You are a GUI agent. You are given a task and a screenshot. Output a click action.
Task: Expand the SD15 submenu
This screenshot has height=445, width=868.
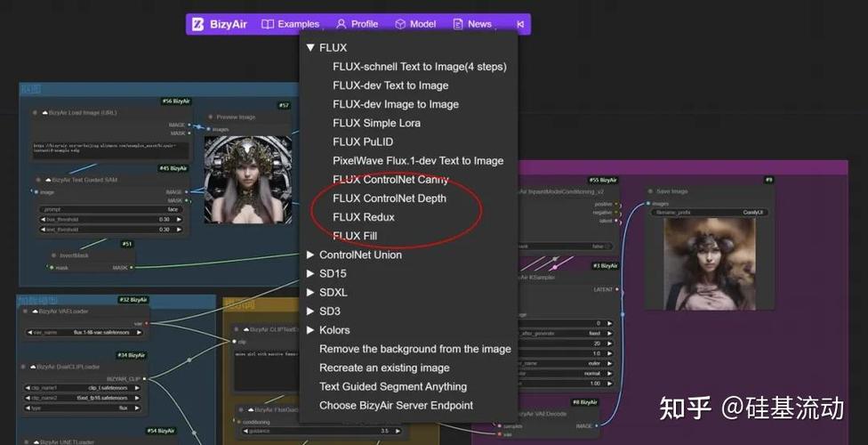coord(310,274)
